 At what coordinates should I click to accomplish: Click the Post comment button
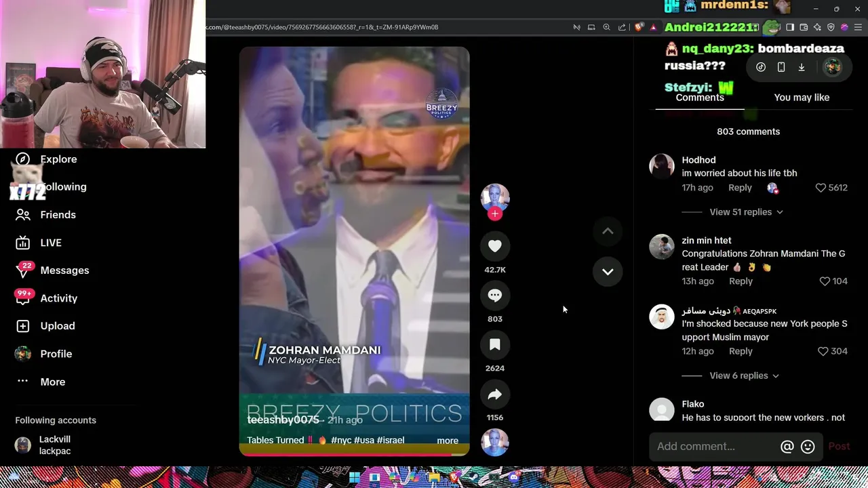coord(839,446)
